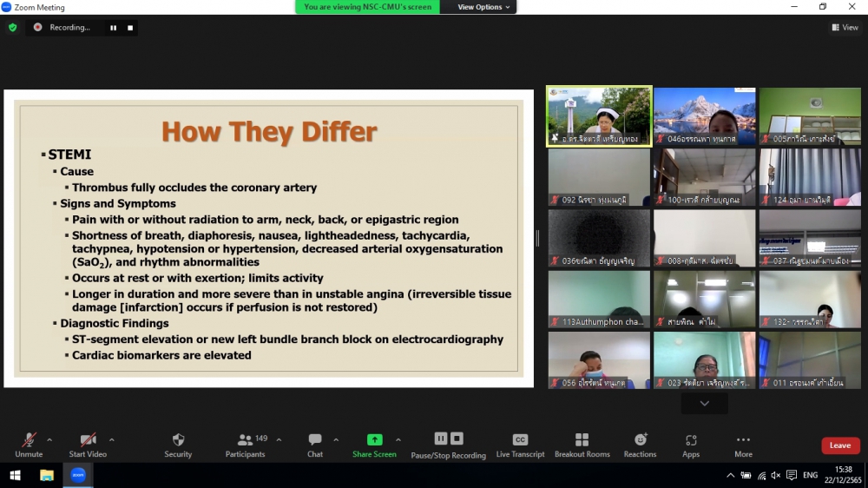This screenshot has height=488, width=868.
Task: Click the View layout button
Action: point(845,28)
